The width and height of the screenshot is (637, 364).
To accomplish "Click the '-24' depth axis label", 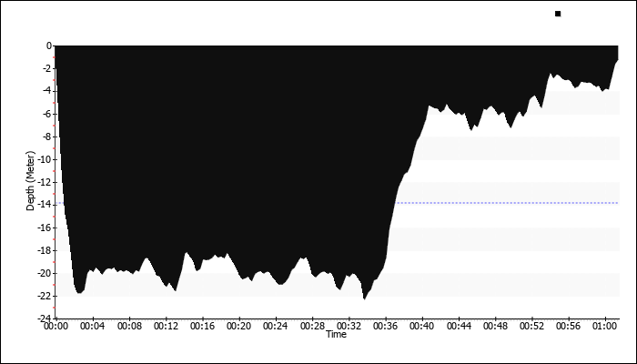I will coord(45,318).
